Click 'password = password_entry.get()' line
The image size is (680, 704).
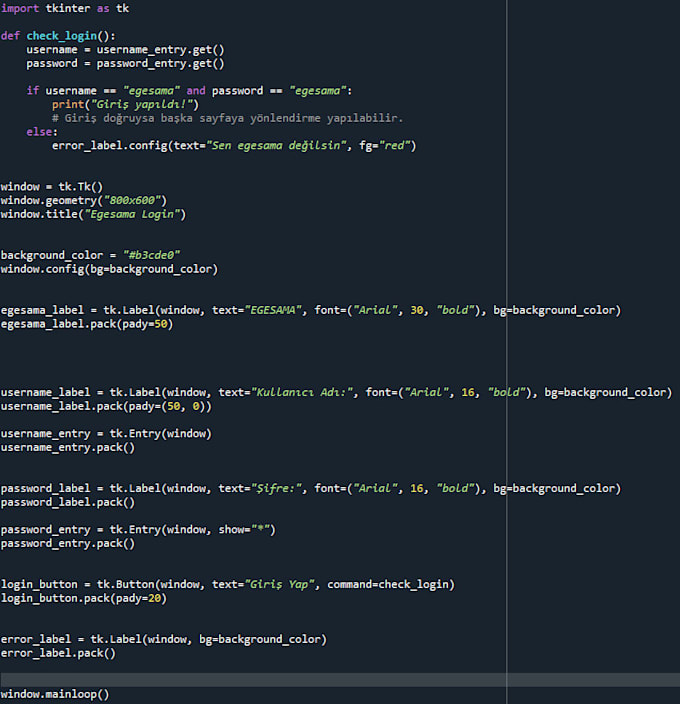(x=125, y=64)
